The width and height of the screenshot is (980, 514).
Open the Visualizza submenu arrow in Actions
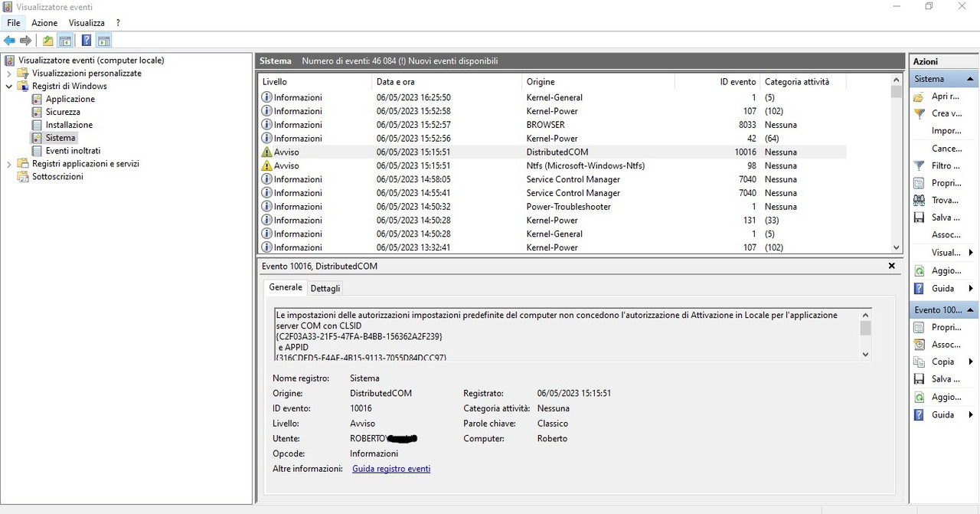pos(971,253)
